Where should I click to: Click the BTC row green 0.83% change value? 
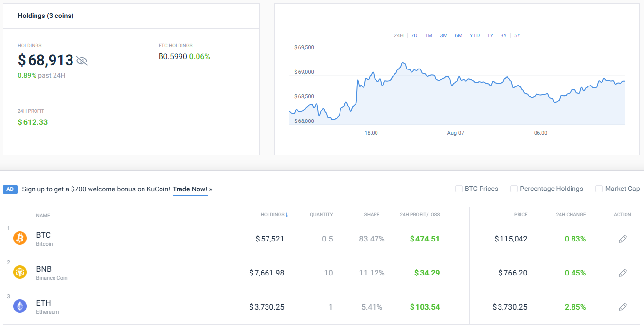(575, 239)
